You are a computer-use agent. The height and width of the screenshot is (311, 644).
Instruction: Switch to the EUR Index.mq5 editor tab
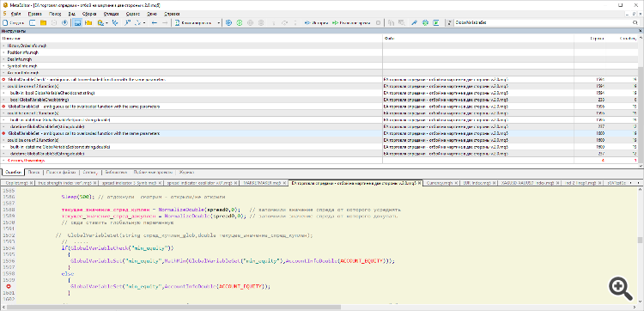coord(479,182)
